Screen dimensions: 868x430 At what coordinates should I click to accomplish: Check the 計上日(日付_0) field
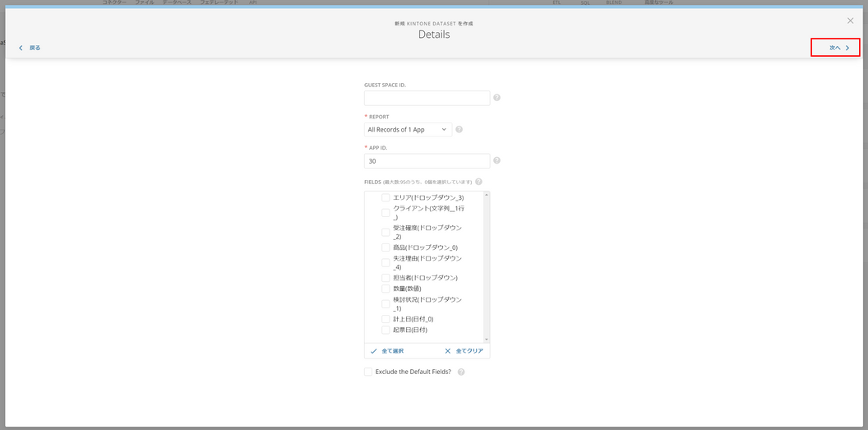pos(386,319)
